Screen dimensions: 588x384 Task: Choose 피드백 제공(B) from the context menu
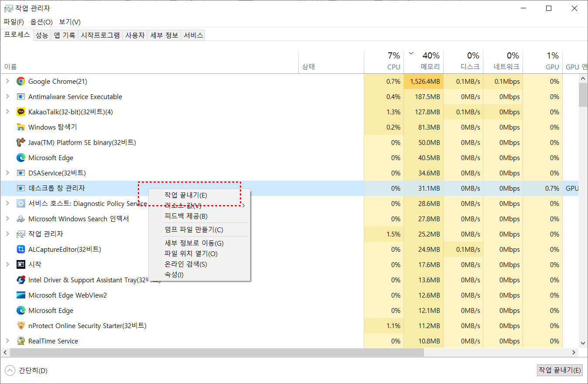(199, 216)
